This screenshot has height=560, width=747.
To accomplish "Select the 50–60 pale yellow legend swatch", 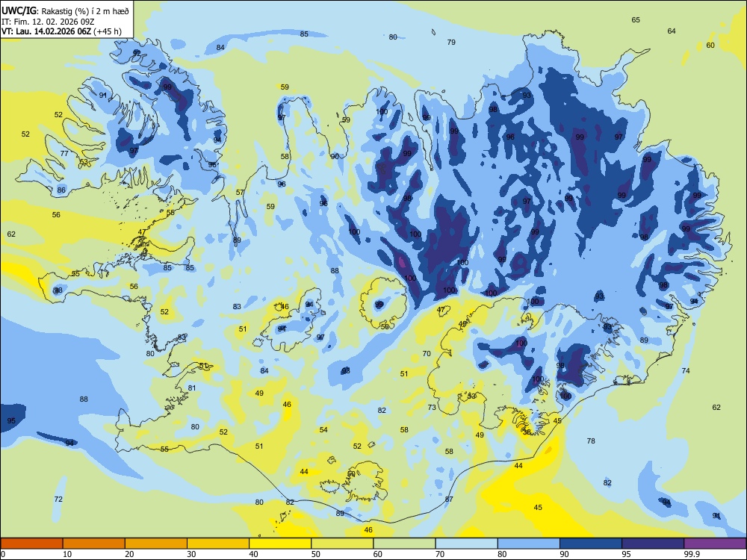I will (342, 544).
